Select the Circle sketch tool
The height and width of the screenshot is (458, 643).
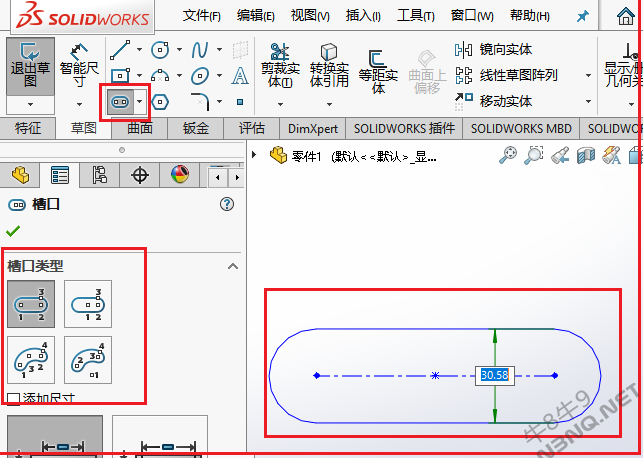click(160, 50)
